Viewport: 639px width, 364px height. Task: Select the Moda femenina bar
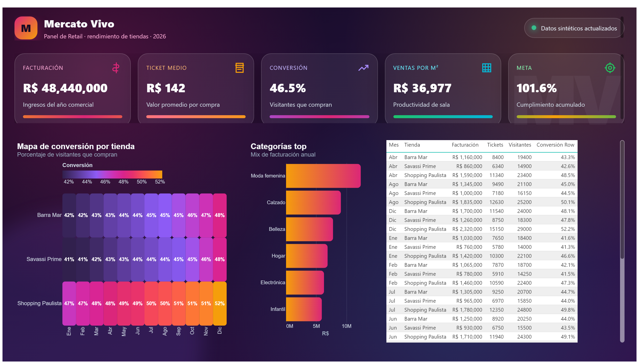pos(323,176)
